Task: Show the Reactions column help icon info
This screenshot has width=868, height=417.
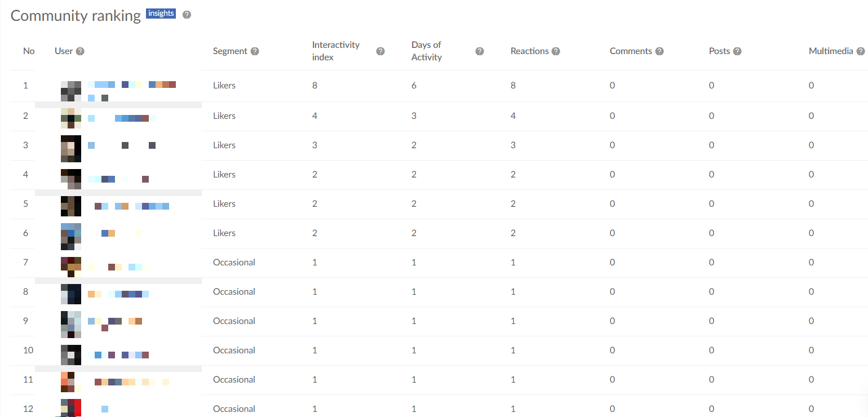Action: [556, 51]
